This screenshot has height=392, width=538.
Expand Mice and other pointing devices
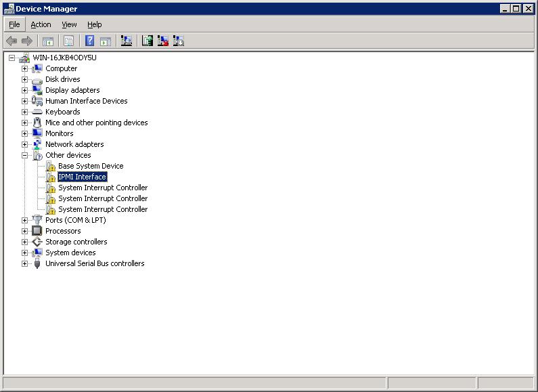25,123
